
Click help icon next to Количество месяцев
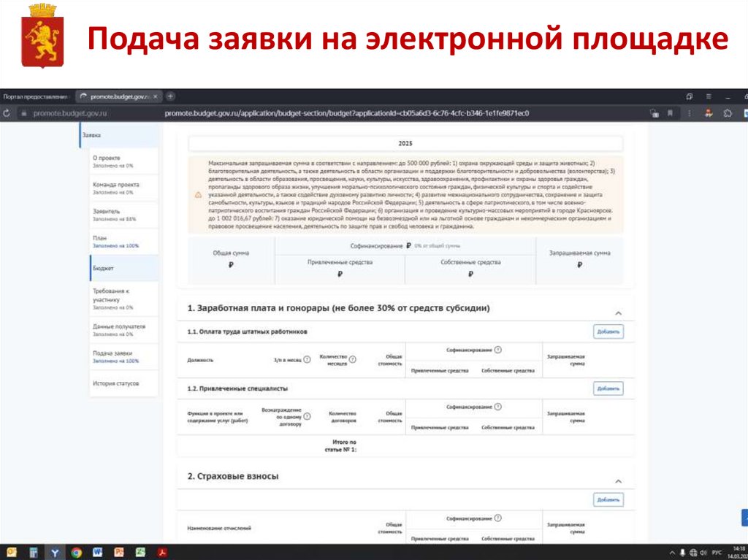(353, 360)
